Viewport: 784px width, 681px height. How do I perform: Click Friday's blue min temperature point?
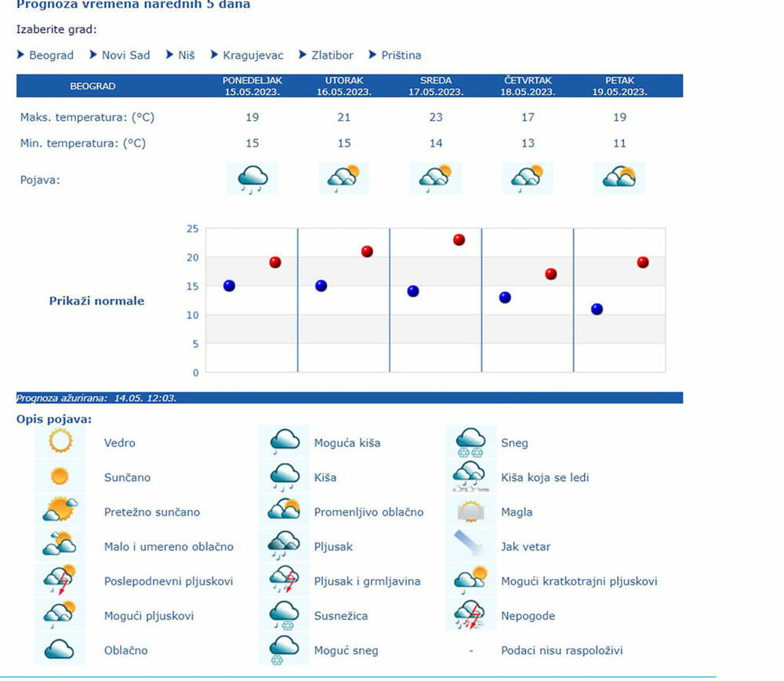point(597,309)
